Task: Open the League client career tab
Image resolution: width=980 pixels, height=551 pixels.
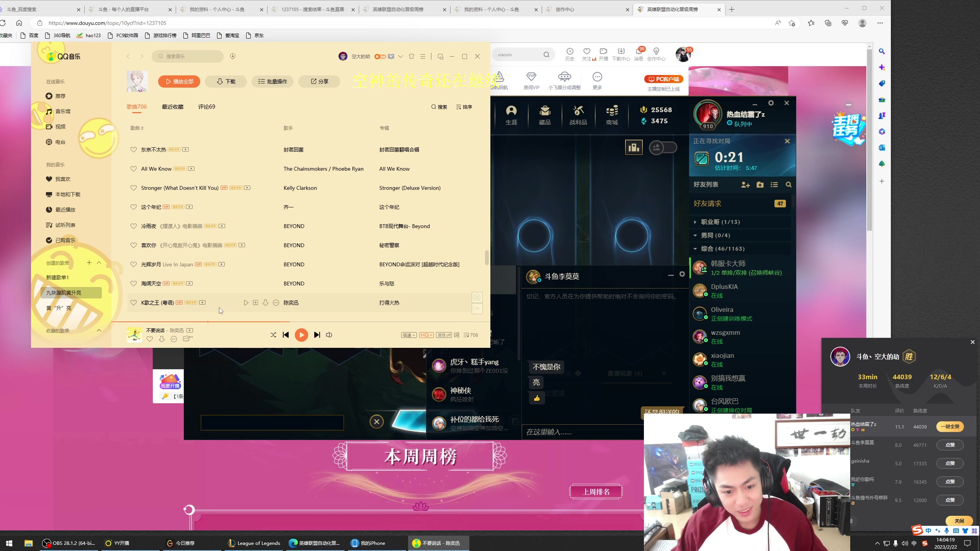Action: pyautogui.click(x=511, y=115)
